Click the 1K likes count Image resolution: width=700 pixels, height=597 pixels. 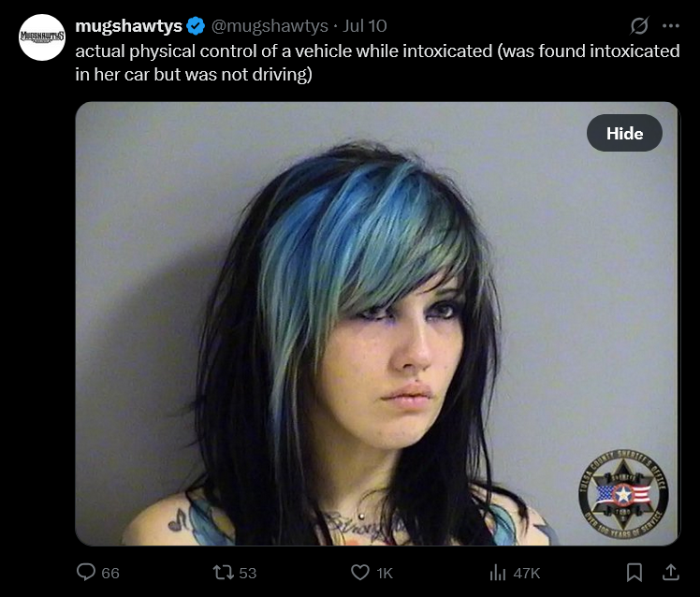coord(385,573)
